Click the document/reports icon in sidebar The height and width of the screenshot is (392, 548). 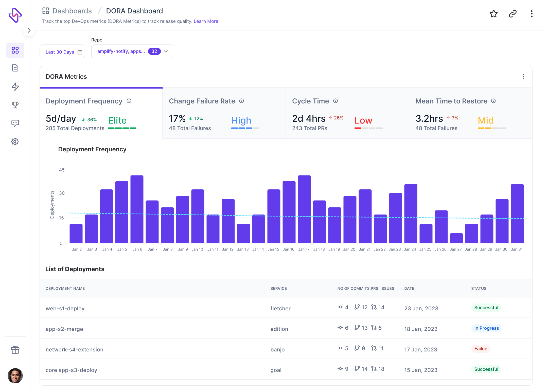pos(15,67)
